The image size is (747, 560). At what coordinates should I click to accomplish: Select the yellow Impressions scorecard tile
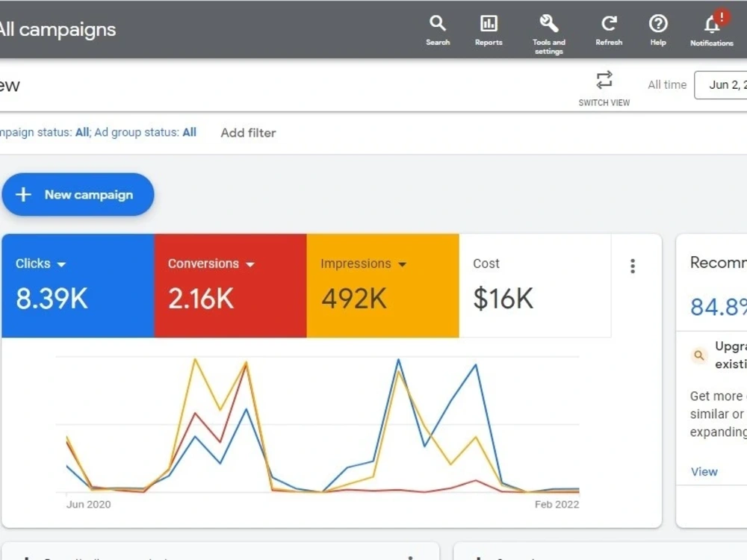tap(383, 286)
